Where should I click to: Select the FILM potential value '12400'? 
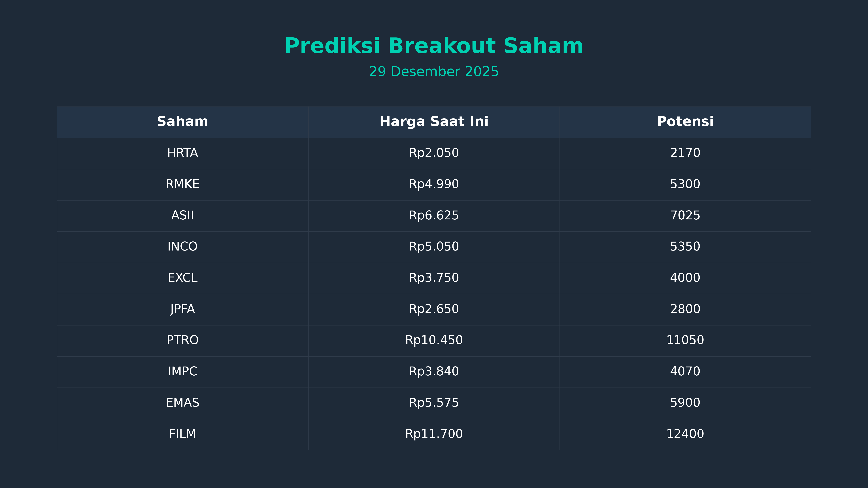685,434
